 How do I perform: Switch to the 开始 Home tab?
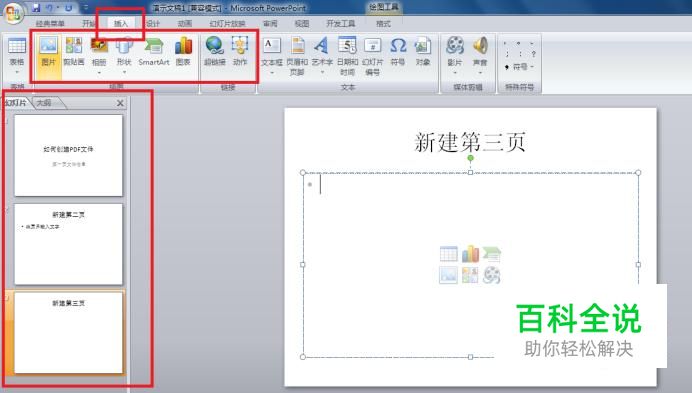pos(89,23)
